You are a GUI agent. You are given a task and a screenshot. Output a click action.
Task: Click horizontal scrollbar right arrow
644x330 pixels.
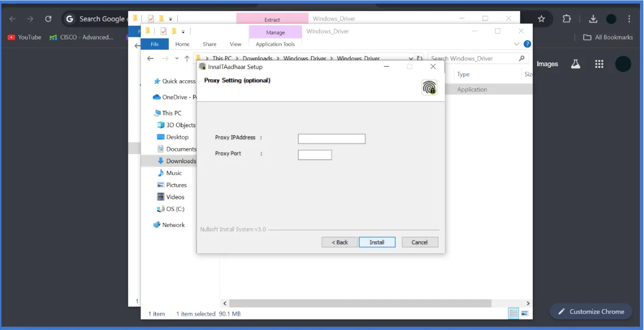point(528,304)
